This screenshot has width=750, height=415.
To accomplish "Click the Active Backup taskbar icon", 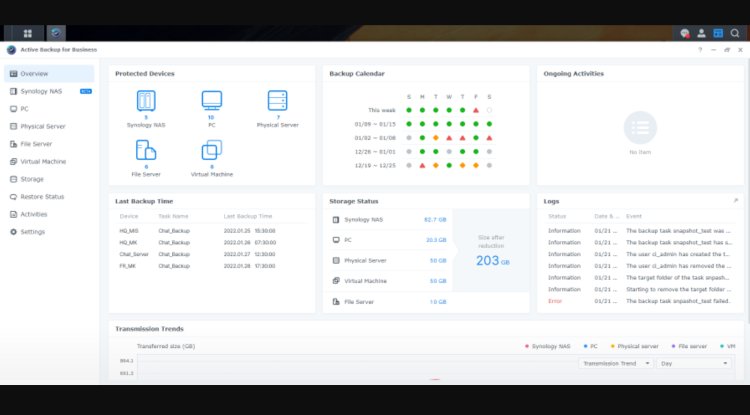I will (56, 33).
